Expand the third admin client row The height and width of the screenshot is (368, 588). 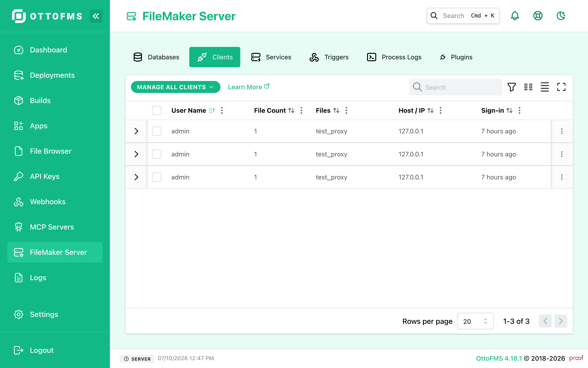136,177
